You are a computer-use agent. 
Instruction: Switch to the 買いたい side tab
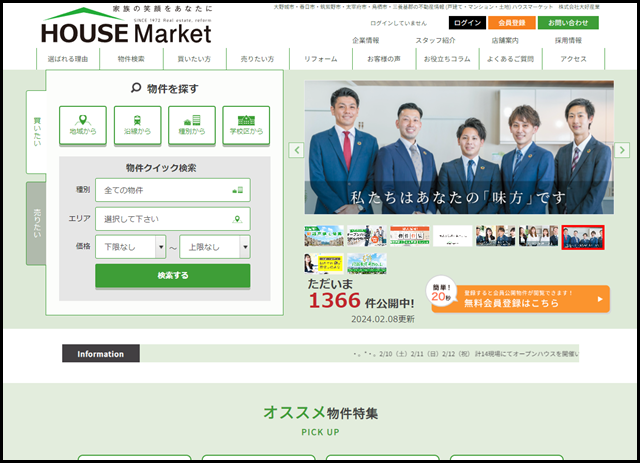pyautogui.click(x=37, y=132)
